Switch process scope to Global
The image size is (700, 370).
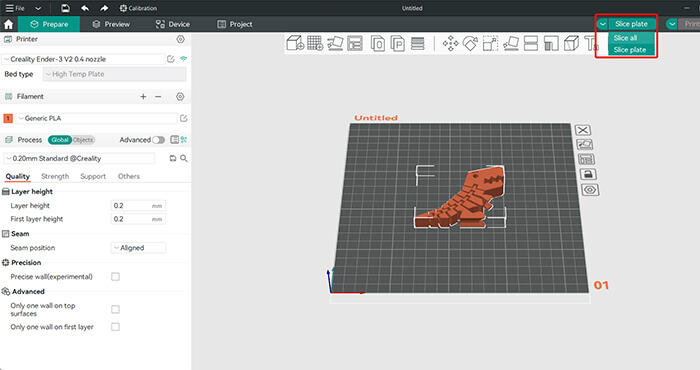[60, 140]
